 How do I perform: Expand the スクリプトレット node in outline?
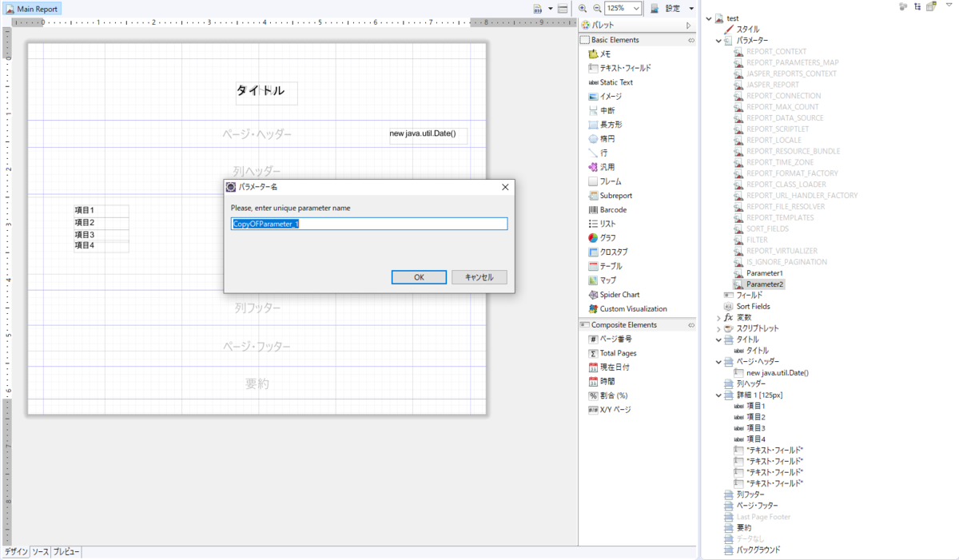tap(718, 328)
